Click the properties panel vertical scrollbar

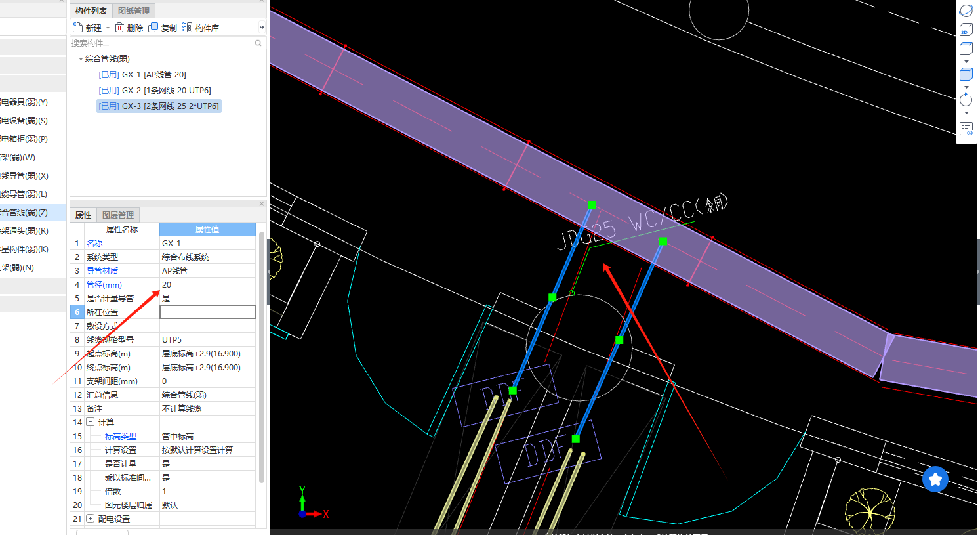[262, 358]
